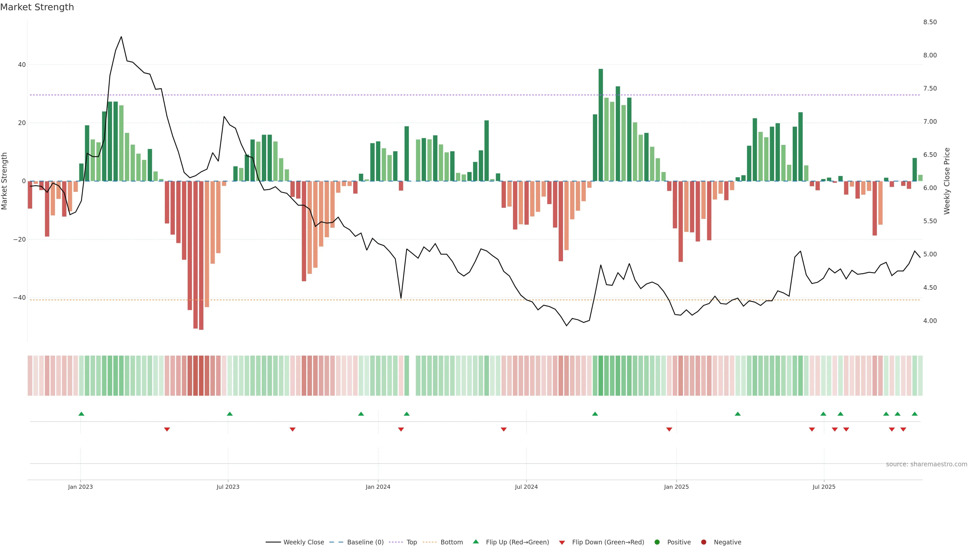
Task: Click the source: sharemaestro.com text
Action: (x=926, y=464)
